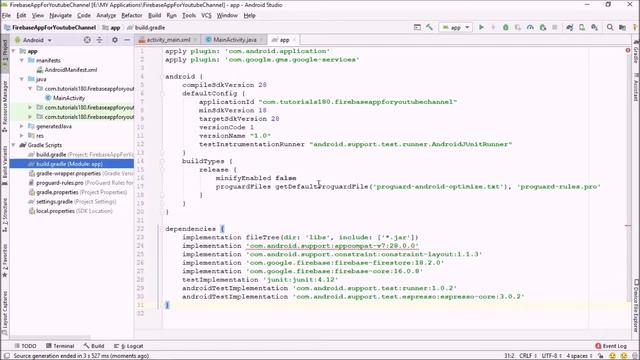Change UTF-8 file encoding in status bar

[x=552, y=356]
